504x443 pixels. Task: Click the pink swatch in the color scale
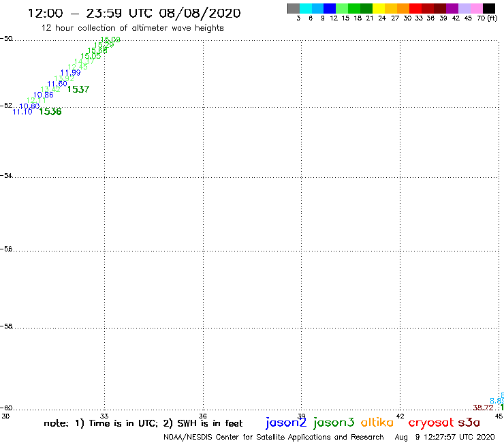tap(477, 8)
